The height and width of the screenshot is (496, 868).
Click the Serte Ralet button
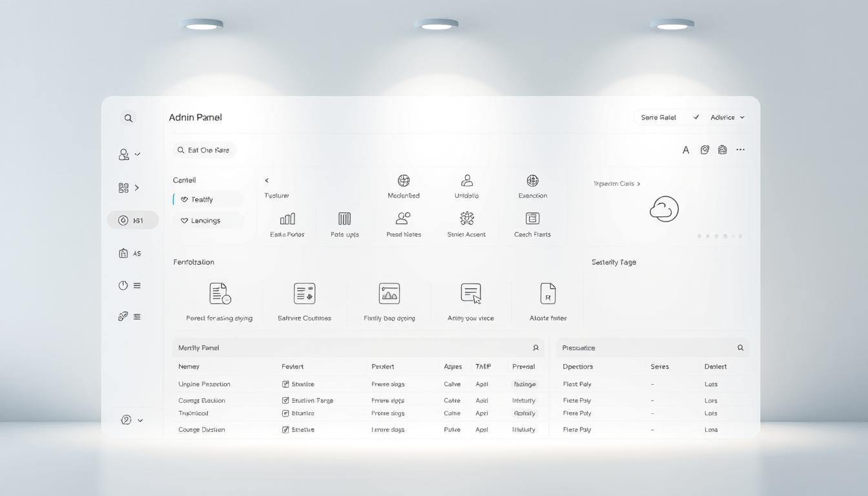(659, 118)
